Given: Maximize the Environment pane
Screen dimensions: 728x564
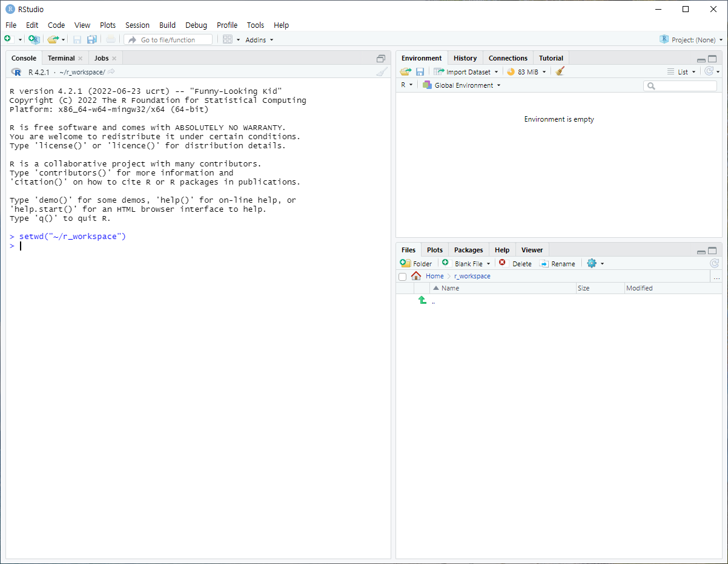Looking at the screenshot, I should click(712, 59).
